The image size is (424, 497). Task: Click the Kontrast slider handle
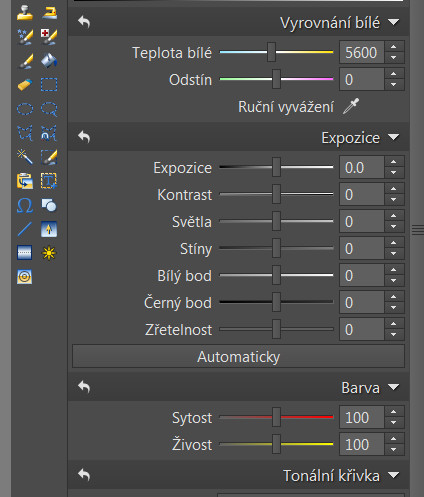coord(276,194)
